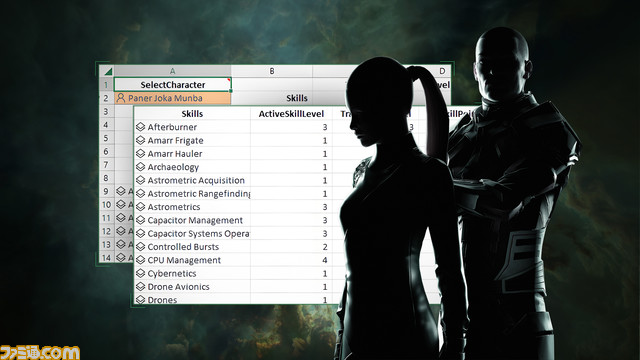This screenshot has width=640, height=360.
Task: Click the layers icon in row 11
Action: 120,218
